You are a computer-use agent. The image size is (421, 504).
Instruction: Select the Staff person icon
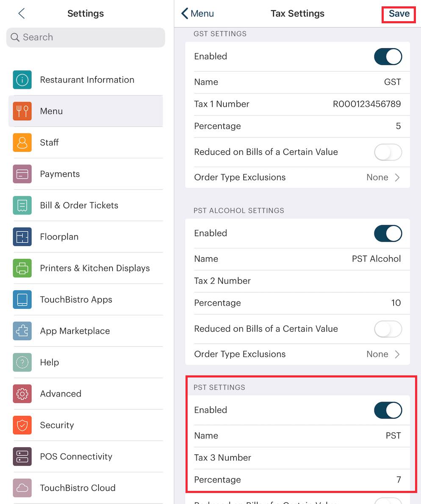22,143
